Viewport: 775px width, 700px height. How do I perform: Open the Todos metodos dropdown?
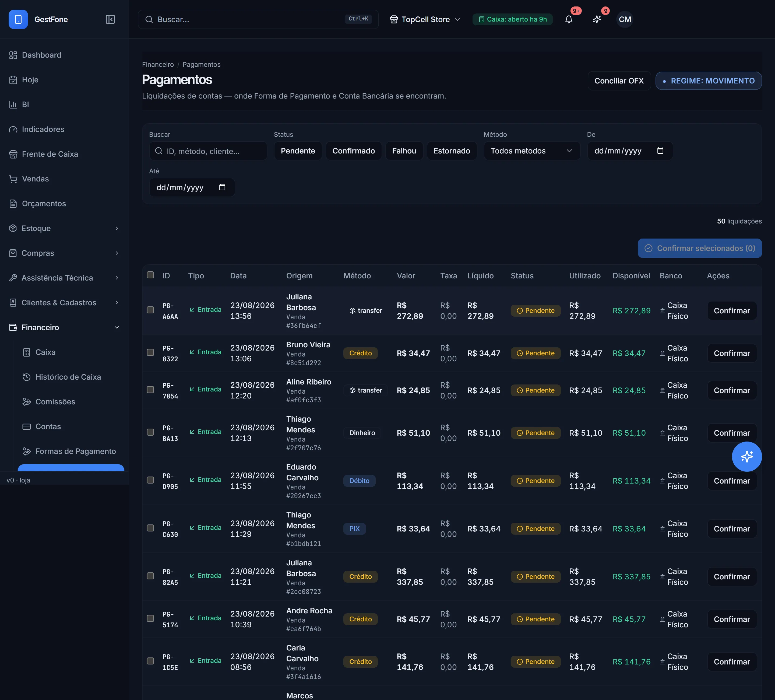point(532,151)
